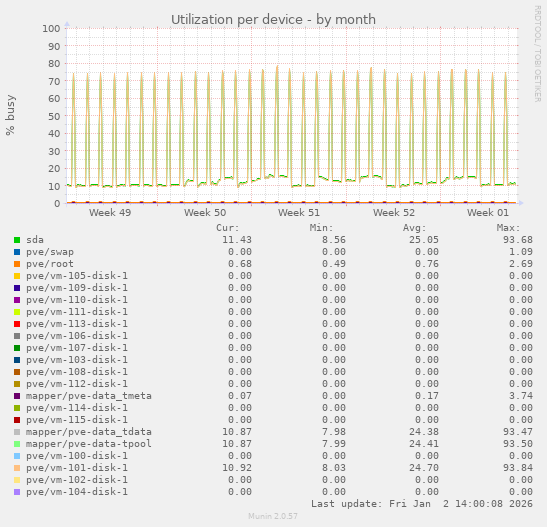The height and width of the screenshot is (527, 547).
Task: Click the 'pve/vm-106-disk-1' legend label
Action: coord(77,336)
